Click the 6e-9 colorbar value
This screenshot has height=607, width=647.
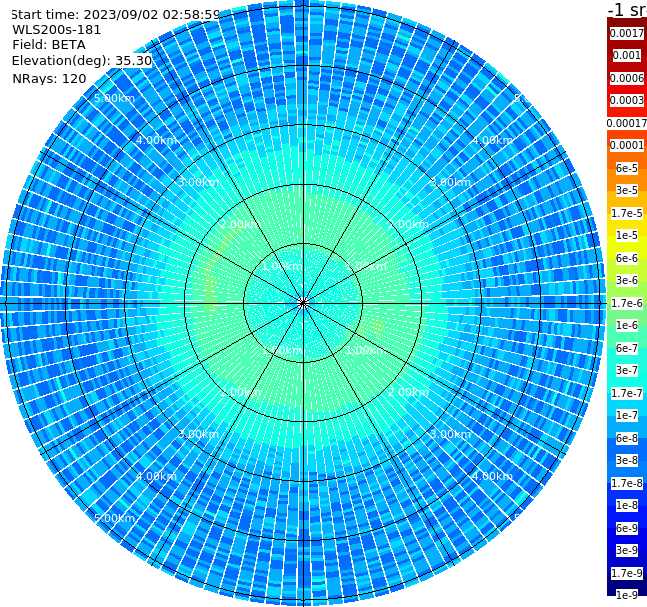(627, 528)
